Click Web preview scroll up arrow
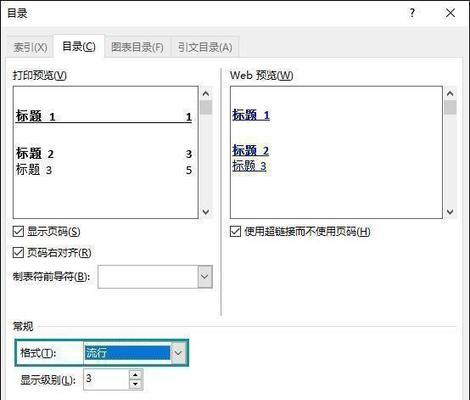The height and width of the screenshot is (400, 470). (x=450, y=94)
